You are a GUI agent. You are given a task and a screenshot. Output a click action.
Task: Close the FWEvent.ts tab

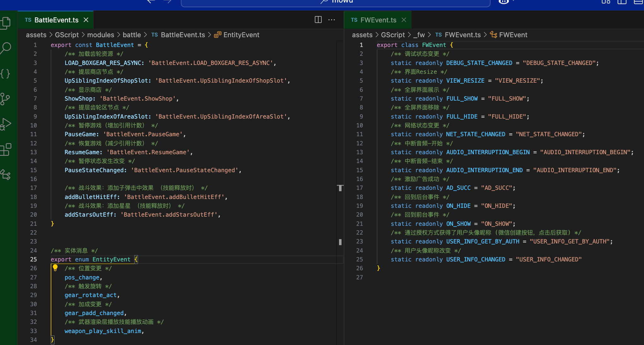click(404, 20)
